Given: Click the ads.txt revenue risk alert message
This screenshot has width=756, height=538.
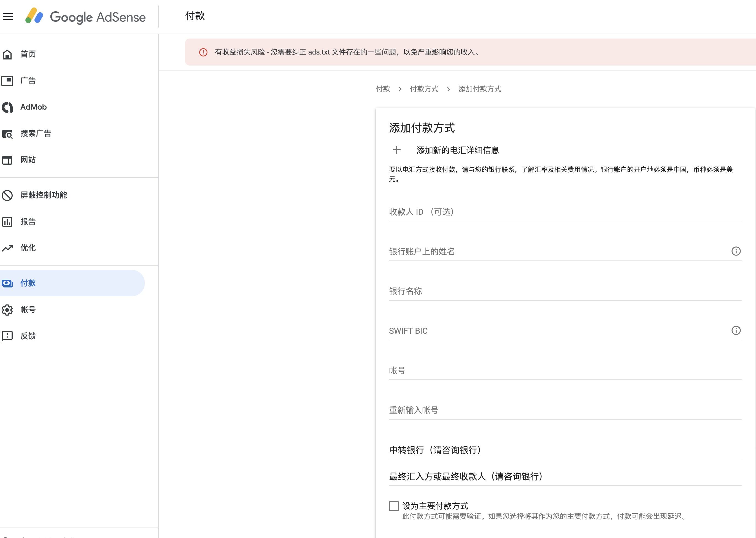Looking at the screenshot, I should click(348, 52).
